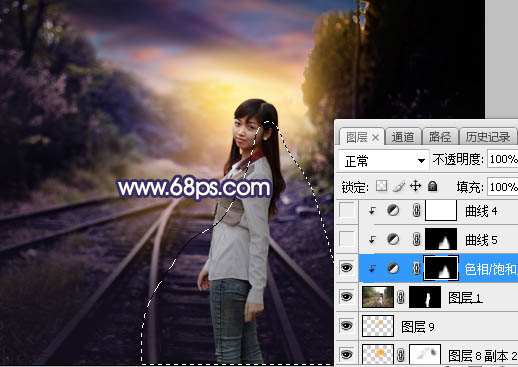Toggle lock position move icon

(x=415, y=186)
